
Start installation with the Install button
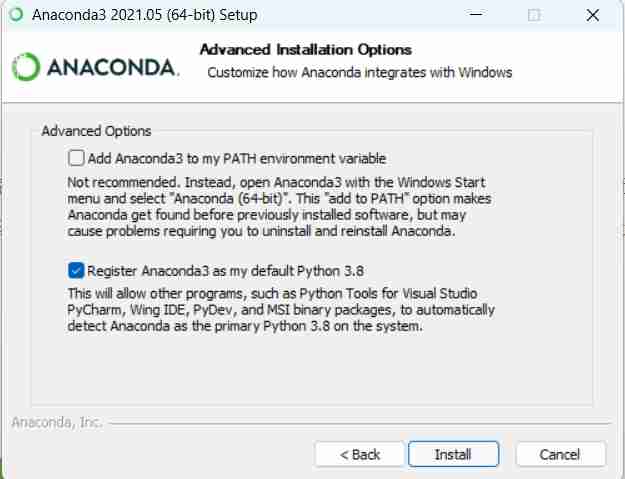(453, 454)
